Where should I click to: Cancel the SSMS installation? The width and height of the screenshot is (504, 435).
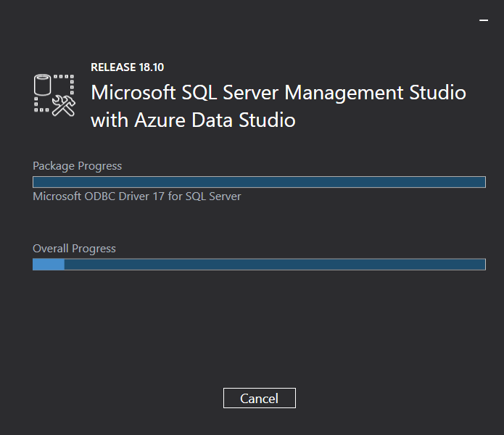pyautogui.click(x=260, y=398)
